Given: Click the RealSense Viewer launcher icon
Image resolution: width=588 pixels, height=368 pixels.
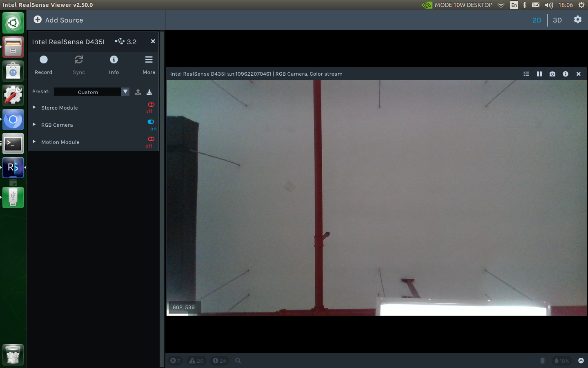Looking at the screenshot, I should coord(13,168).
